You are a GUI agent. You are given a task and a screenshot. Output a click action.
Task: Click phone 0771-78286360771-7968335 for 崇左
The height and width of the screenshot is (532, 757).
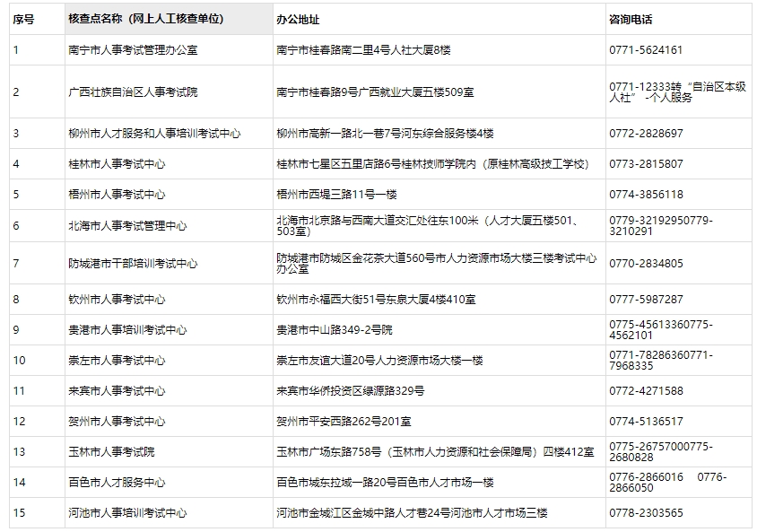655,362
